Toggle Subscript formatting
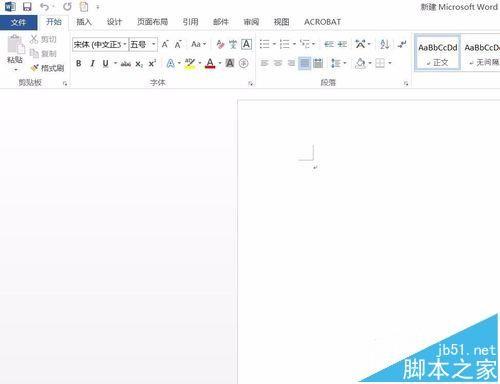Image resolution: width=500 pixels, height=384 pixels. 139,64
